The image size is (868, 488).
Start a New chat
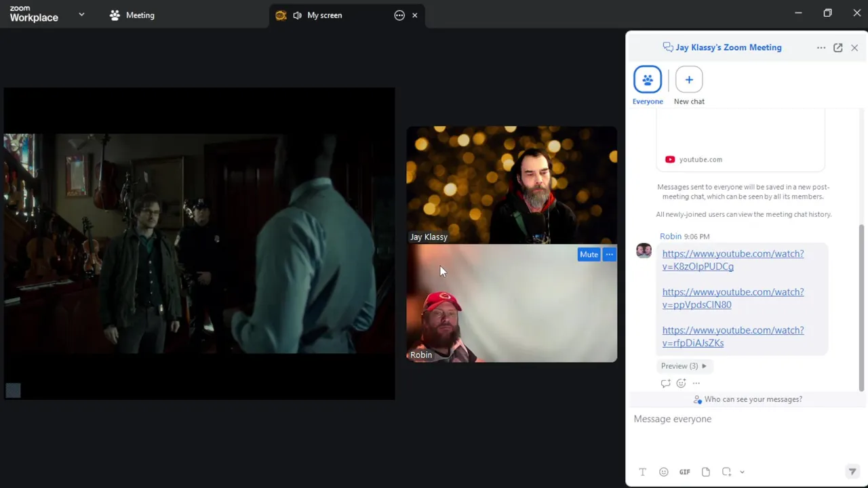coord(689,85)
